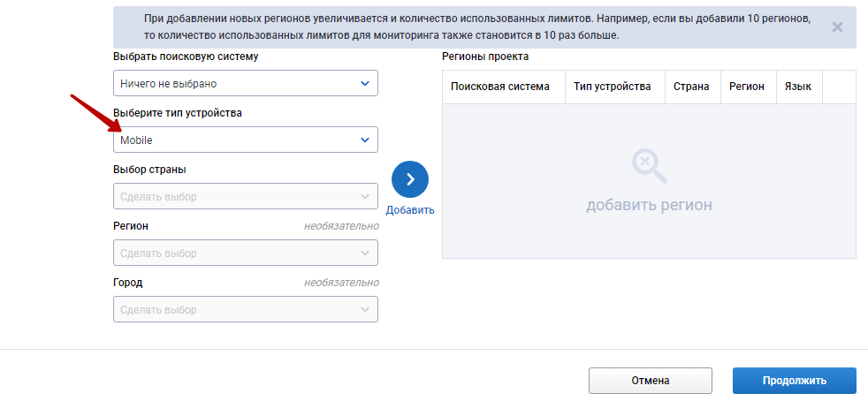Click the Поисковая система column header
The width and height of the screenshot is (868, 401).
pos(500,87)
